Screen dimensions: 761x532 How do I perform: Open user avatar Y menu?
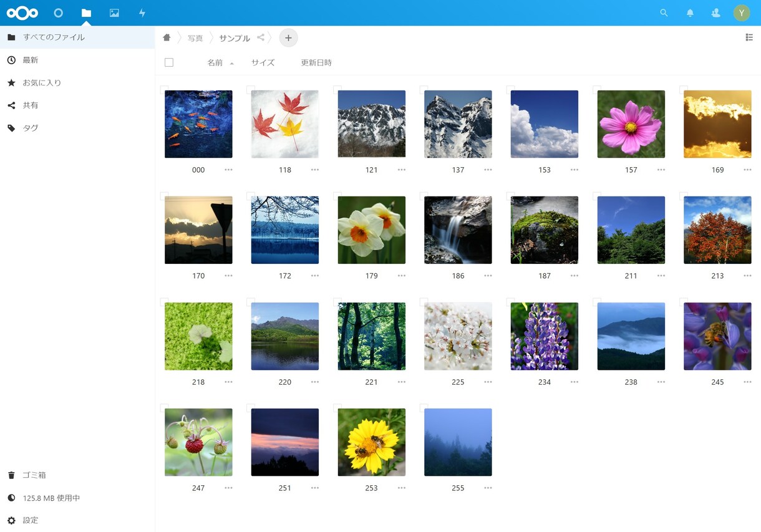click(x=742, y=12)
